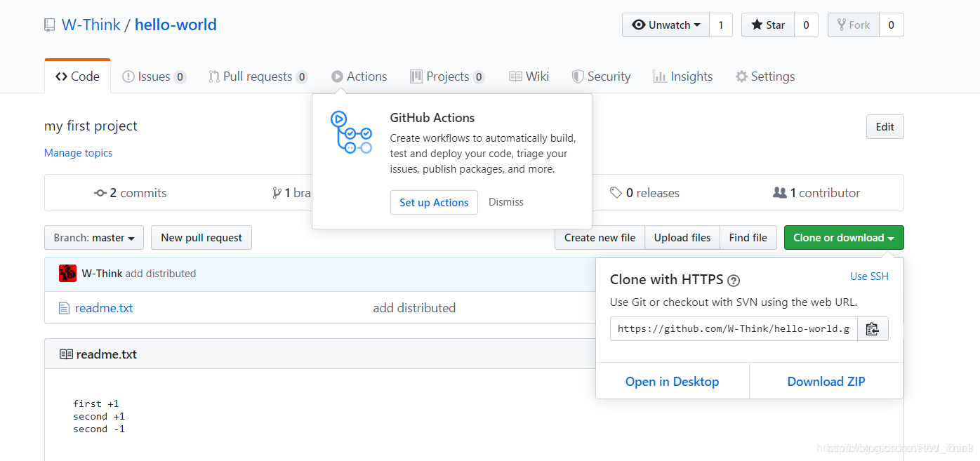Click the Download ZIP link

(826, 382)
